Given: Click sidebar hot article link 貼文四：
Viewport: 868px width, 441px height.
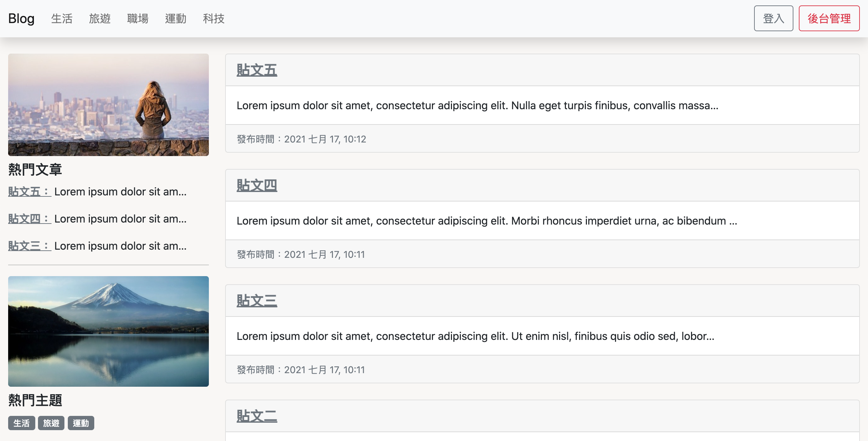Looking at the screenshot, I should point(29,219).
